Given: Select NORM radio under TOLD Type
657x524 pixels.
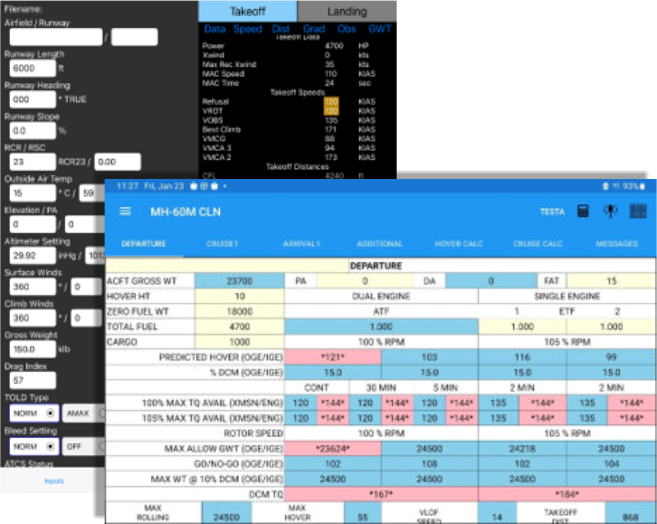Looking at the screenshot, I should [34, 413].
